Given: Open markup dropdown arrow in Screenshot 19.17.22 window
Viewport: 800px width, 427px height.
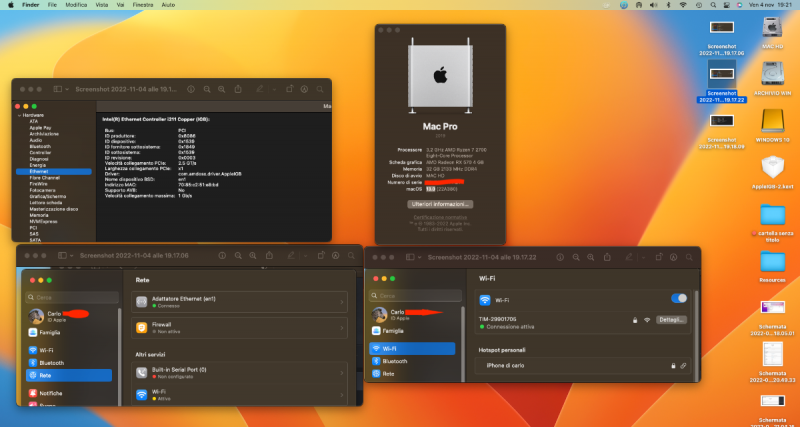Looking at the screenshot, I should 642,257.
